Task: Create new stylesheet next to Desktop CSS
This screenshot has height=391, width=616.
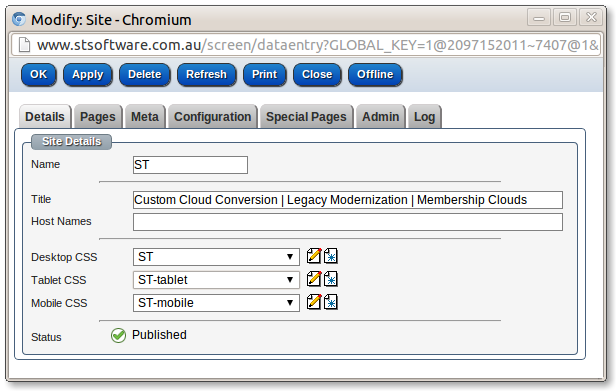Action: tap(331, 256)
